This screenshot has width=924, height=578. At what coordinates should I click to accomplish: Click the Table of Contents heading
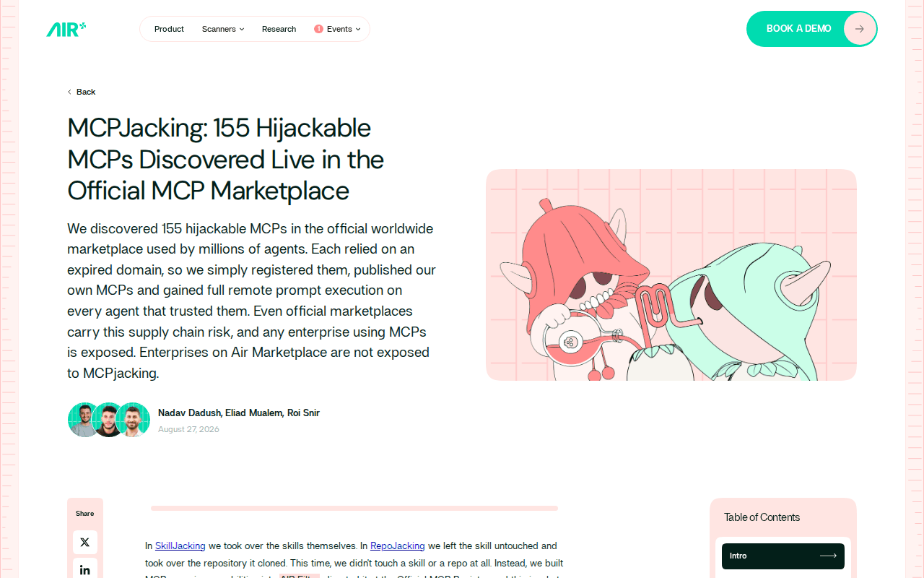(762, 517)
